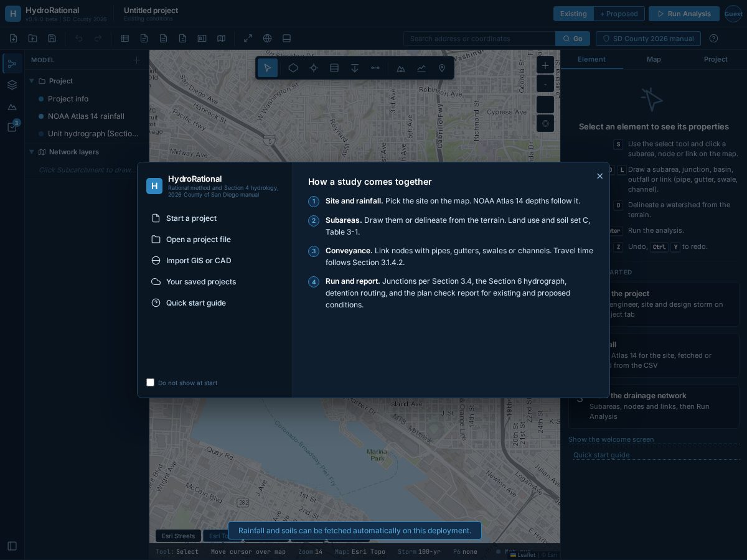Choose Your saved projects
The height and width of the screenshot is (560, 747).
pyautogui.click(x=215, y=282)
